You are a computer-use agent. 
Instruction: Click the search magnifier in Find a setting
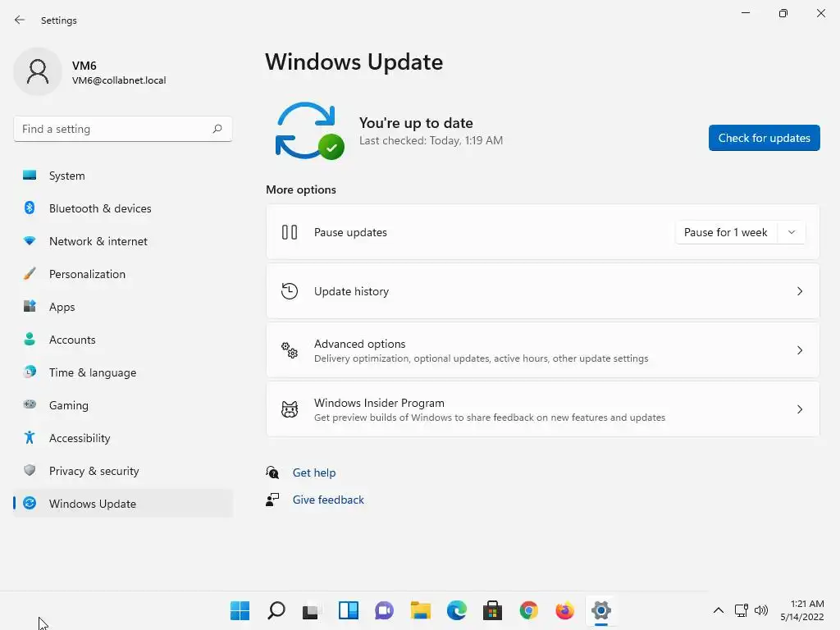[217, 129]
